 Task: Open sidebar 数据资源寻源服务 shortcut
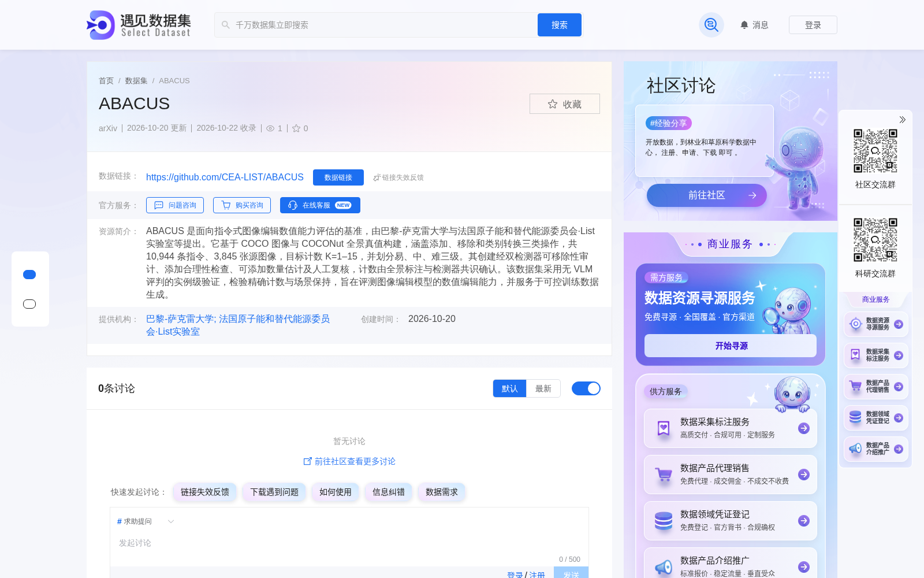pyautogui.click(x=876, y=324)
